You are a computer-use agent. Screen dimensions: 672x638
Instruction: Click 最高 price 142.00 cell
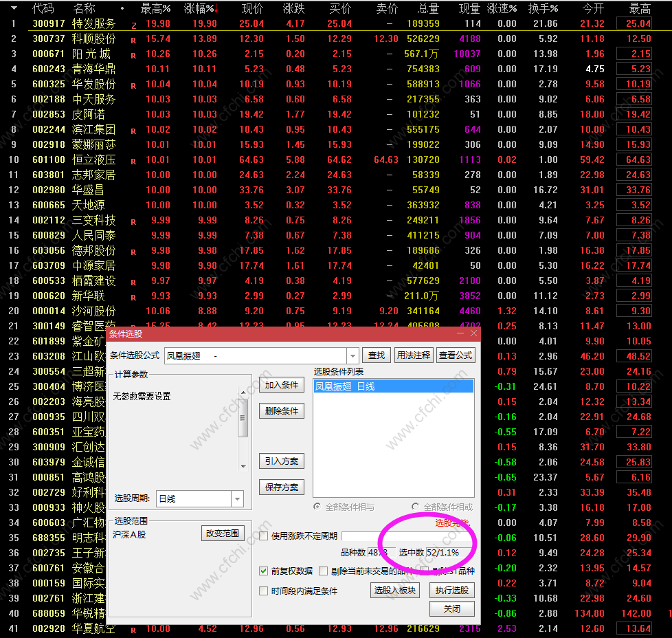point(636,613)
